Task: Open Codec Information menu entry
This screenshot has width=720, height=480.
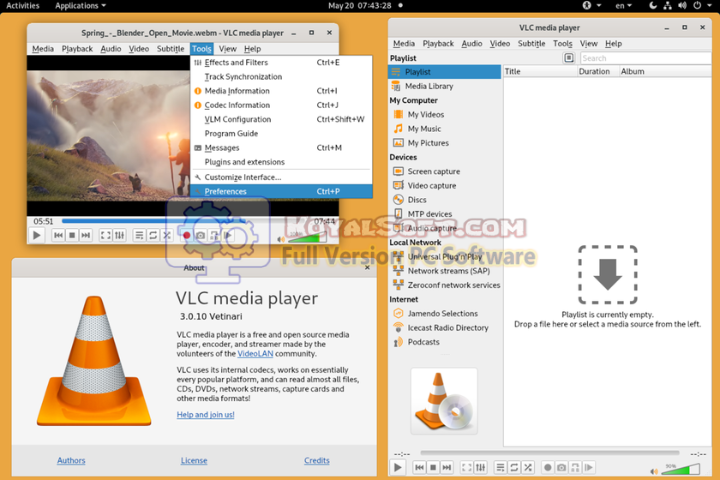Action: [x=281, y=105]
